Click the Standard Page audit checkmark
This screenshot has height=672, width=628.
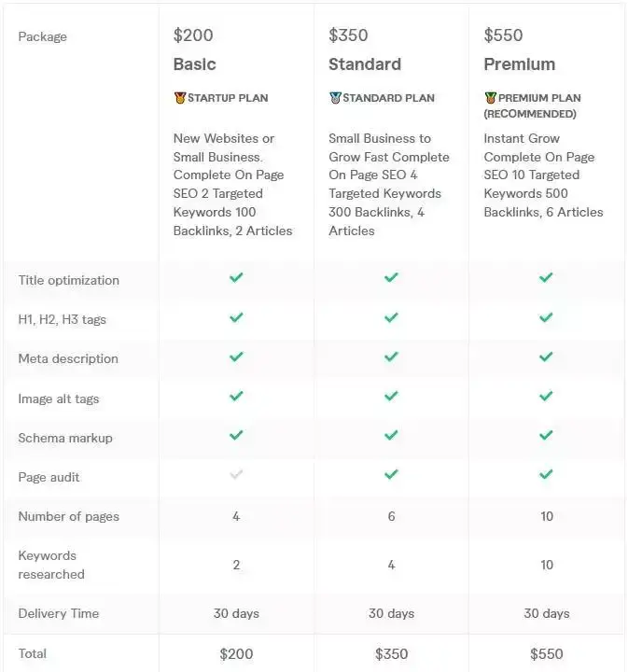391,474
